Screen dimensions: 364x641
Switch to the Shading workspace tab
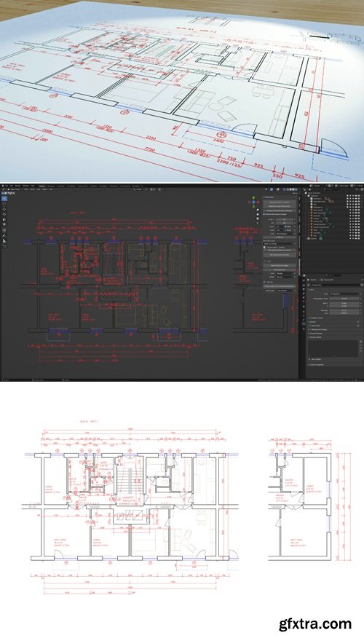93,186
